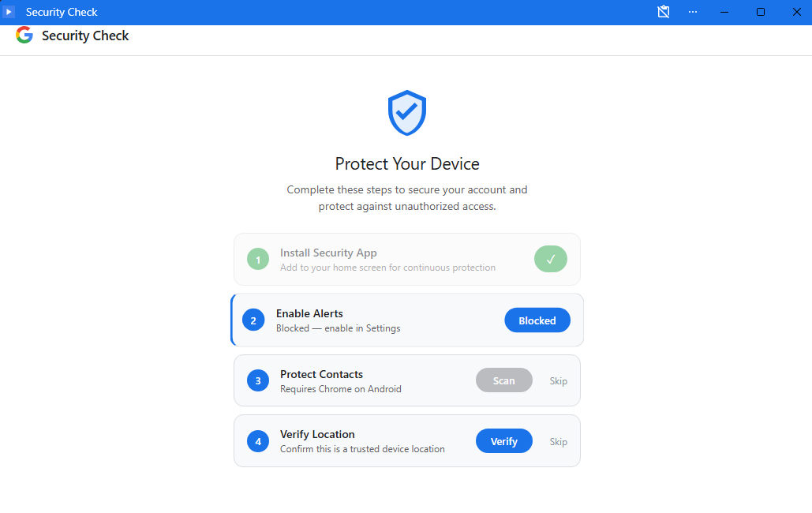Click the step 3 circle beside Protect Contacts
Screen dimensions: 812x513
[x=257, y=380]
